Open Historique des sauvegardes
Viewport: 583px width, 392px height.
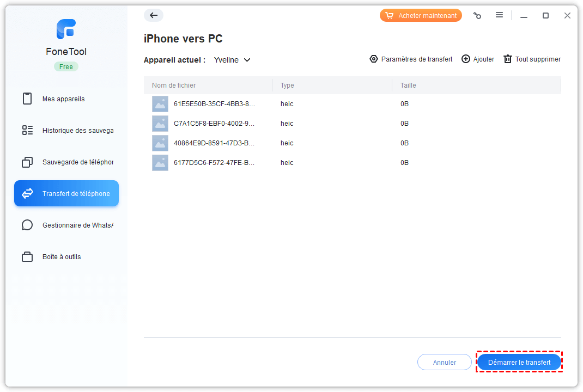77,131
